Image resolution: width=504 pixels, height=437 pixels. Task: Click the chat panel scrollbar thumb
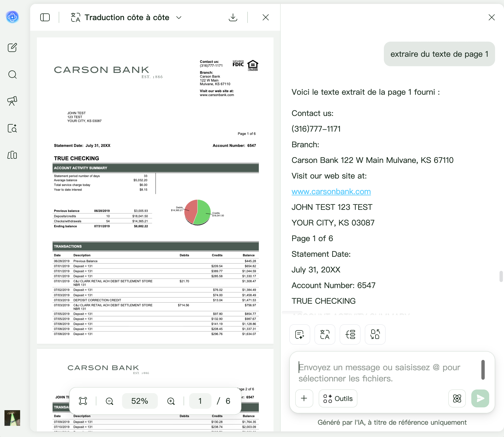[501, 276]
